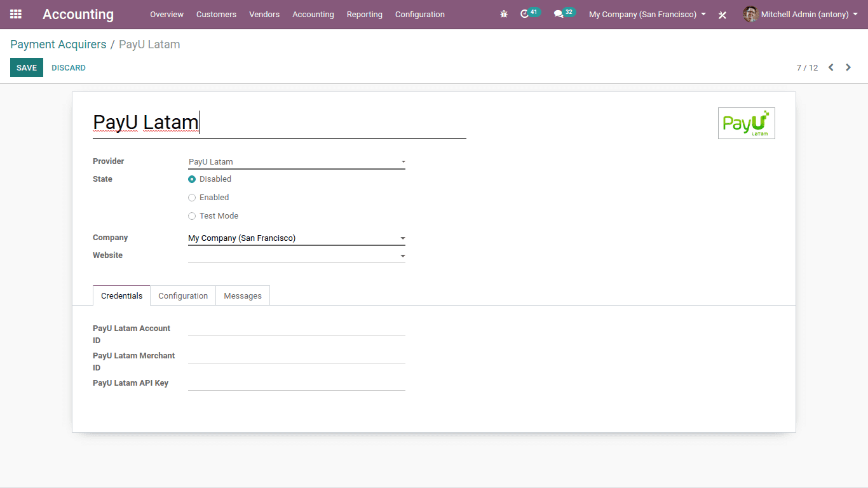868x488 pixels.
Task: Click the tools wrench icon in the top bar
Action: click(722, 15)
